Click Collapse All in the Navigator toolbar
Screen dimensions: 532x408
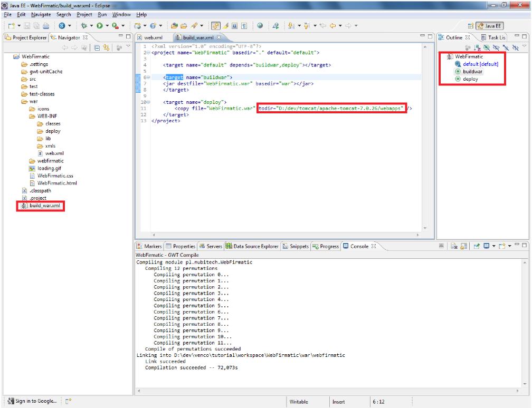(x=98, y=47)
